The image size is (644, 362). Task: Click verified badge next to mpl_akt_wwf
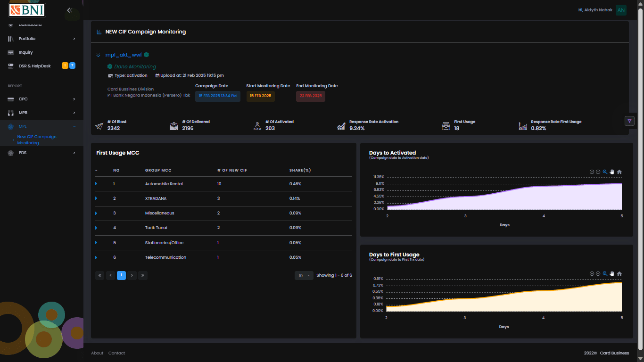coord(146,55)
